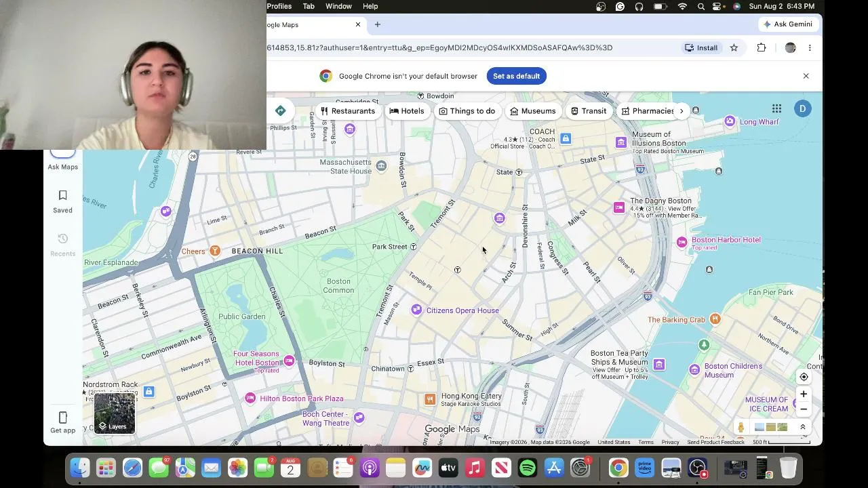Screen dimensions: 868x488
Task: Select the Boston Children's Museum pin
Action: coord(694,369)
